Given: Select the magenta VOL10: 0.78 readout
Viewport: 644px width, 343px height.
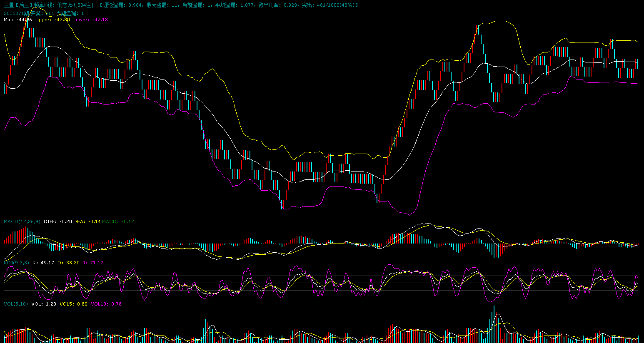Looking at the screenshot, I should (x=106, y=304).
